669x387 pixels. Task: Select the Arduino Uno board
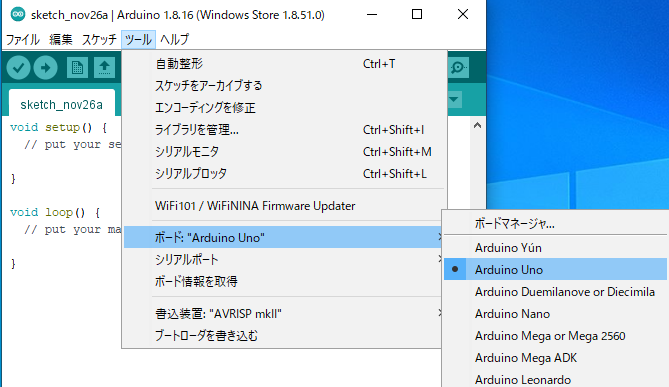[556, 270]
